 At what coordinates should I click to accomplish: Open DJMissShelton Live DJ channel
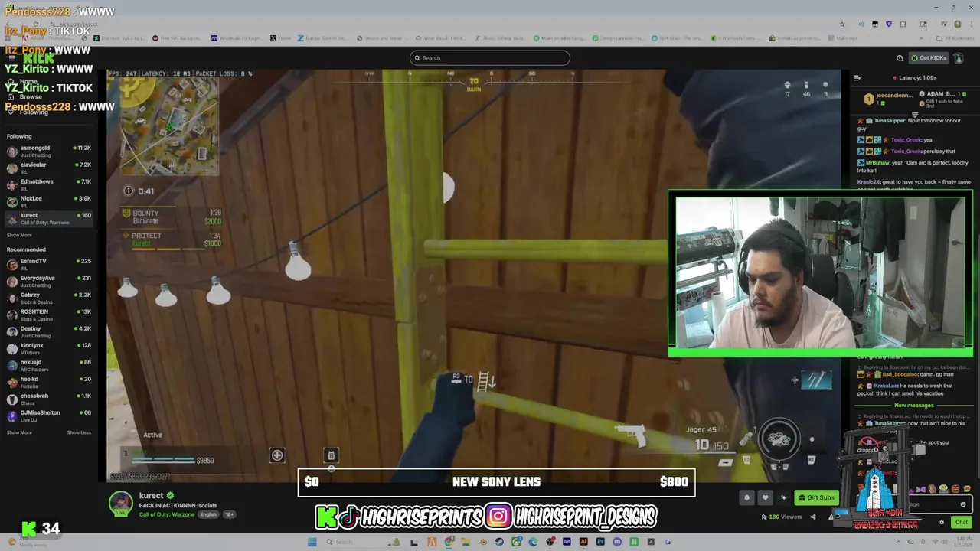[49, 416]
